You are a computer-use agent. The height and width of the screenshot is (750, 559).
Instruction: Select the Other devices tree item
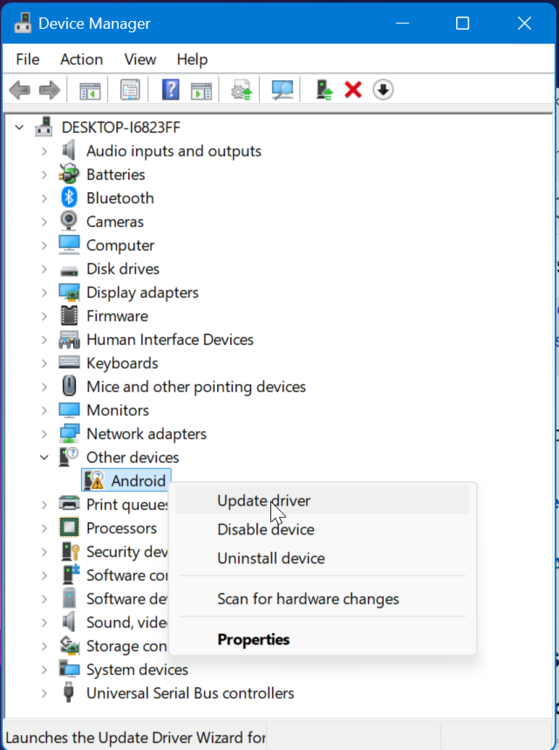tap(132, 457)
